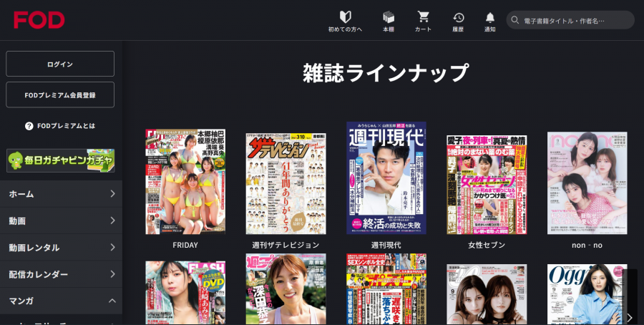The width and height of the screenshot is (644, 325).
Task: Select the マンガ sidebar item
Action: coord(62,301)
